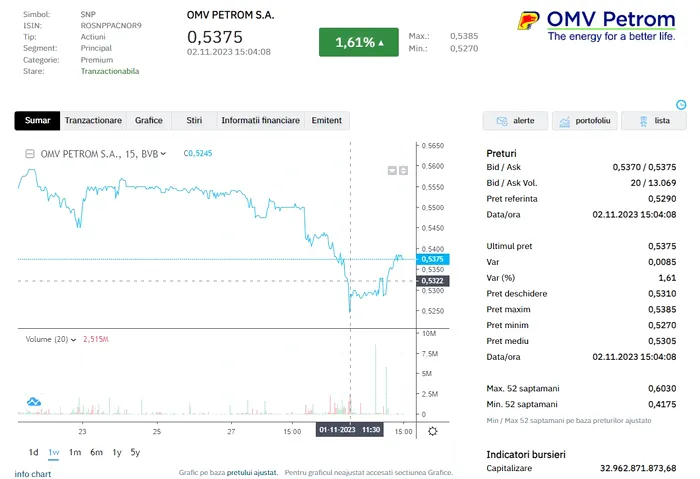
Task: Click the green 1,61% change badge
Action: point(359,42)
